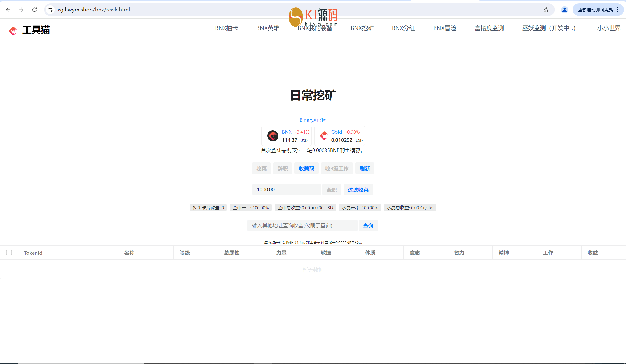Bookmark this page with the star icon

[x=546, y=10]
